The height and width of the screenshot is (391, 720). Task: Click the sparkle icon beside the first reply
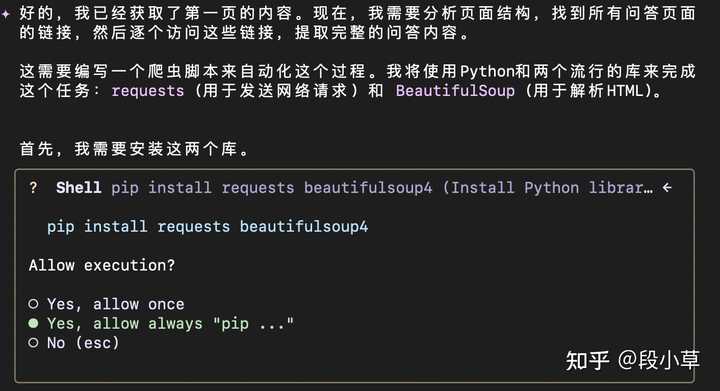(x=5, y=14)
